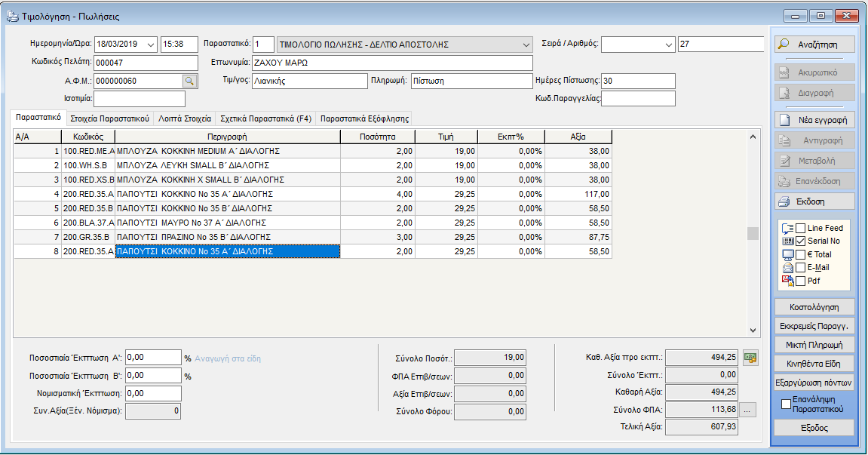
Task: Click the ellipsis button next to Σύνολο ΦΠΑ
Action: tap(747, 410)
